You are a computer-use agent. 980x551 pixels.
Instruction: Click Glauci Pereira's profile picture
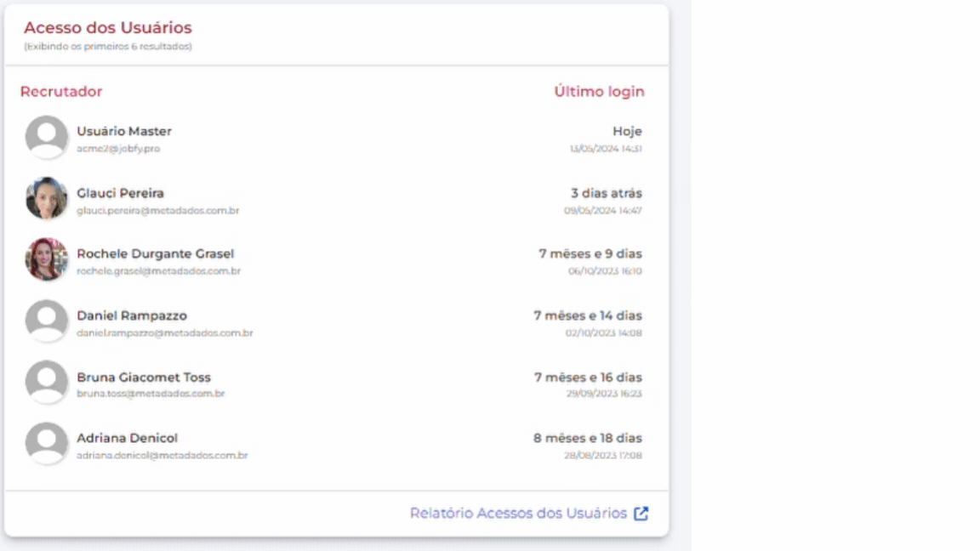tap(47, 198)
